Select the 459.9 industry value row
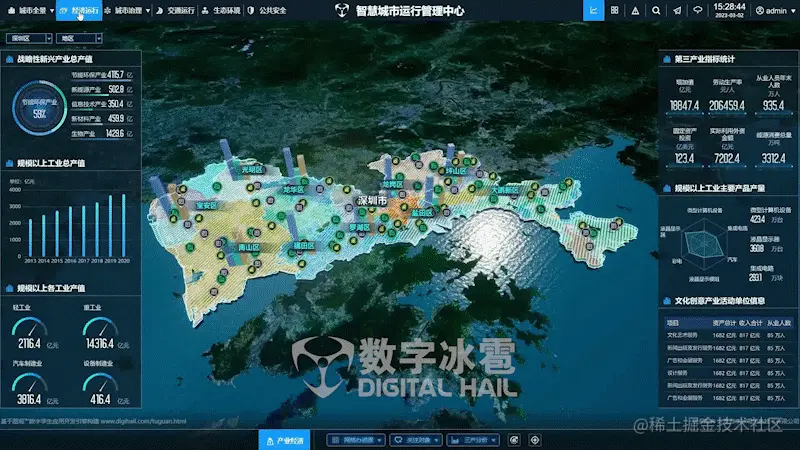Viewport: 800px width, 450px height. coord(102,119)
